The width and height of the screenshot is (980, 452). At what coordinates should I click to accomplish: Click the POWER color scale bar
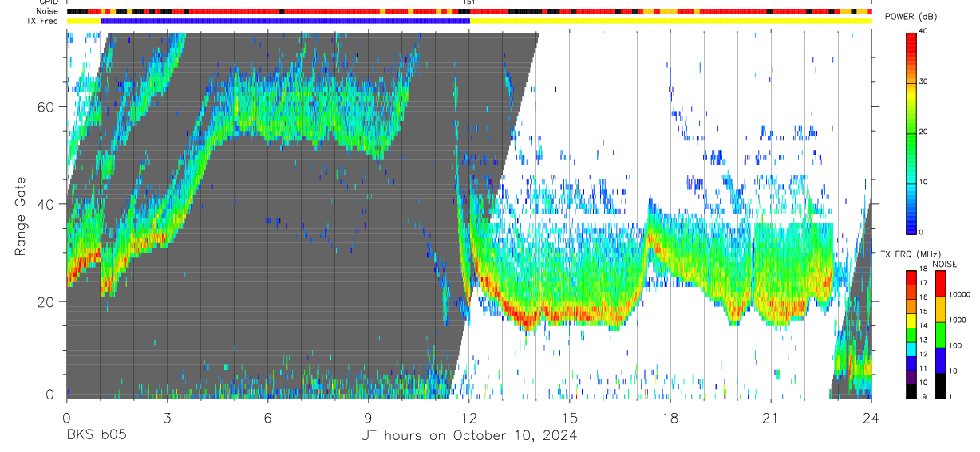tap(911, 132)
